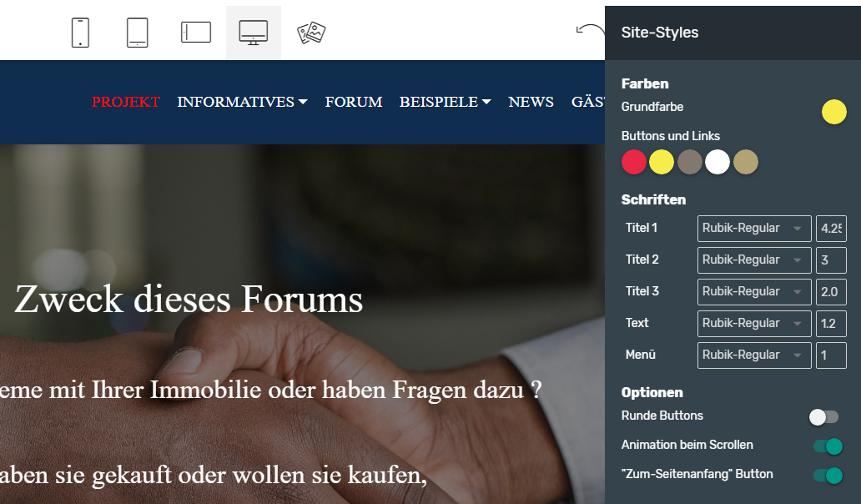Disable Animation beim Scrollen toggle

click(827, 446)
